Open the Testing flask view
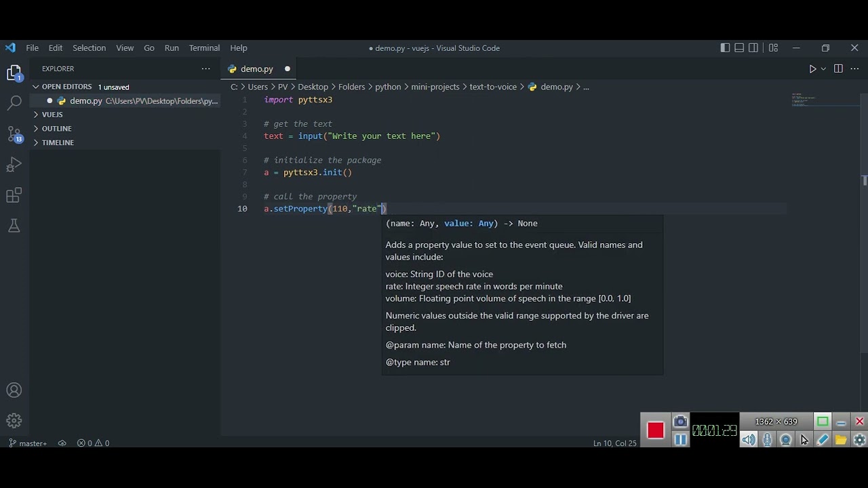The image size is (868, 488). 14,226
